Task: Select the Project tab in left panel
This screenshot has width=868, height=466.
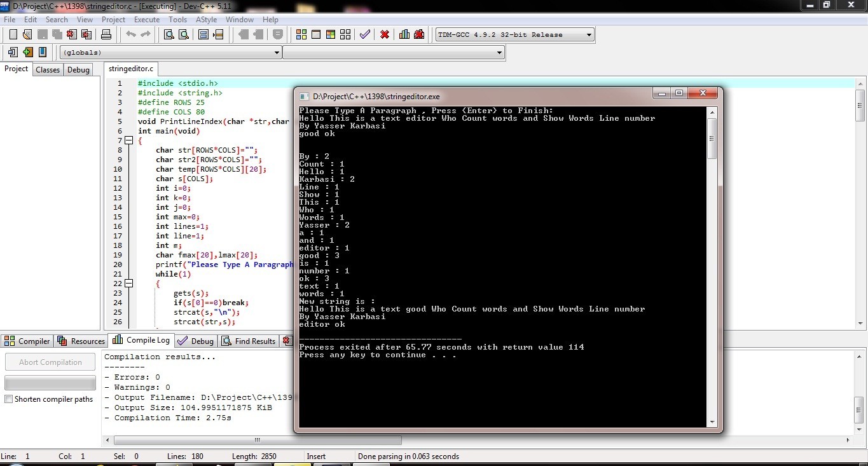Action: (x=17, y=69)
